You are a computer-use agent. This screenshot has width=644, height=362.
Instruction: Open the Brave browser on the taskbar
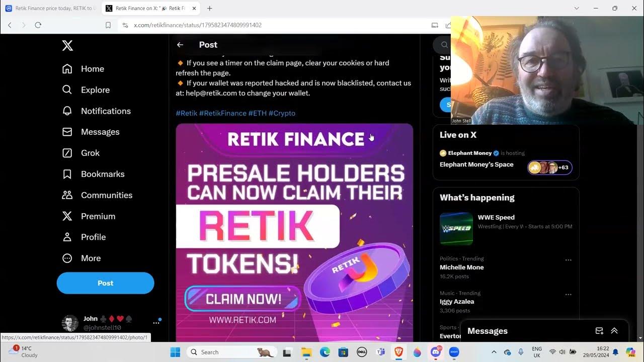398,352
